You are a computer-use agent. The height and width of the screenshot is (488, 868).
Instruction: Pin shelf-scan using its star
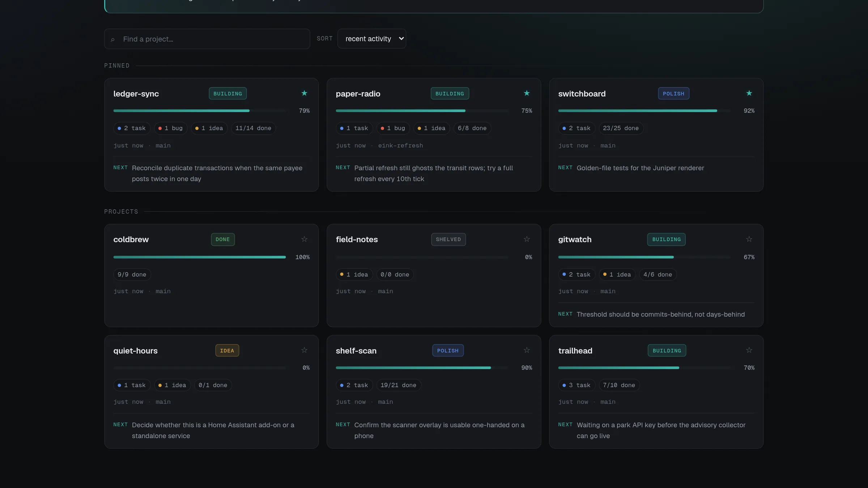(x=527, y=350)
